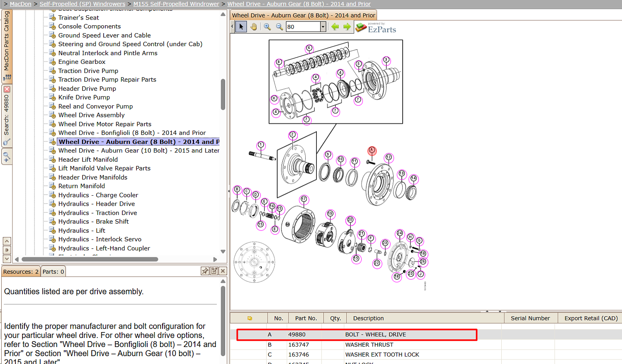Open the MacDon Parts Catalog side tab

(7, 46)
